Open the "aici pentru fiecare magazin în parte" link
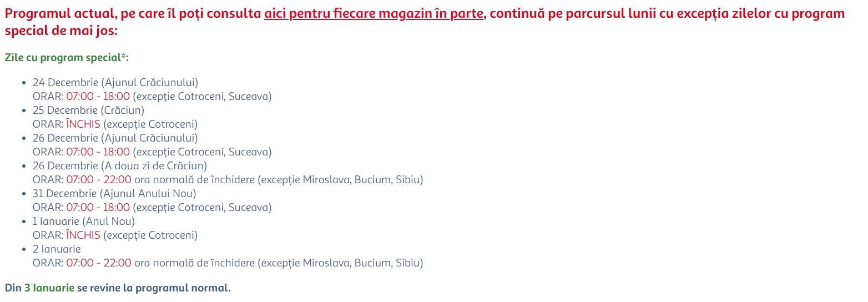Viewport: 868px width, 302px height. click(374, 14)
